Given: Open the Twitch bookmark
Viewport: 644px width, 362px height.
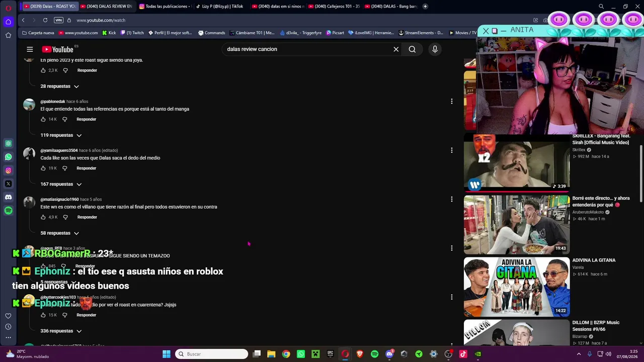Looking at the screenshot, I should pyautogui.click(x=132, y=33).
